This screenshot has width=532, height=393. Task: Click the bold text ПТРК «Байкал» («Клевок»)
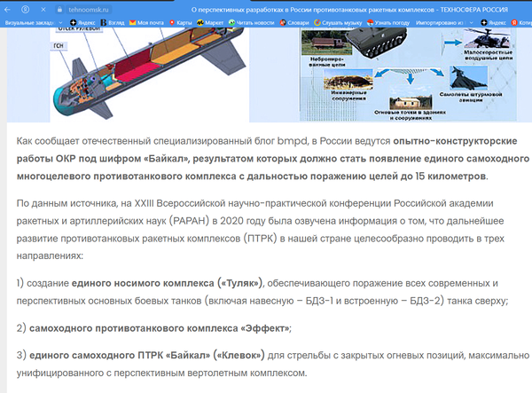pos(201,356)
